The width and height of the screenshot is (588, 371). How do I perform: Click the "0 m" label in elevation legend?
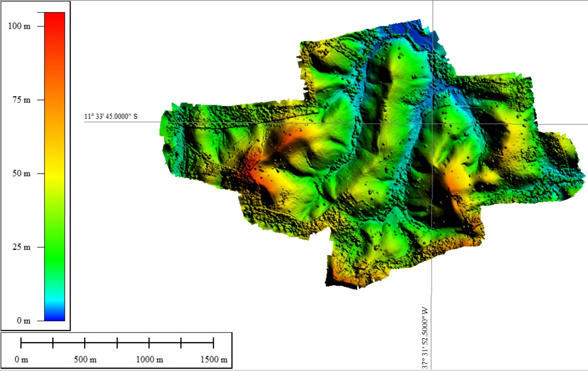tap(23, 320)
